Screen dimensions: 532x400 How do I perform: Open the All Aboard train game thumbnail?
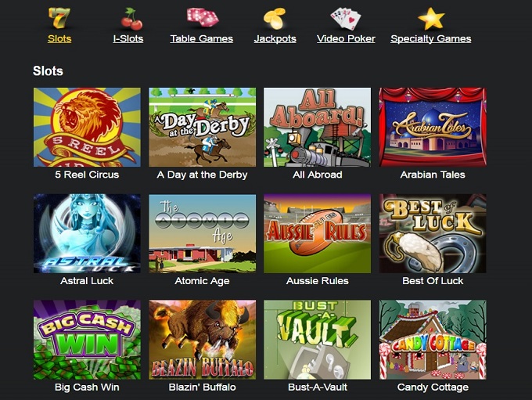317,127
